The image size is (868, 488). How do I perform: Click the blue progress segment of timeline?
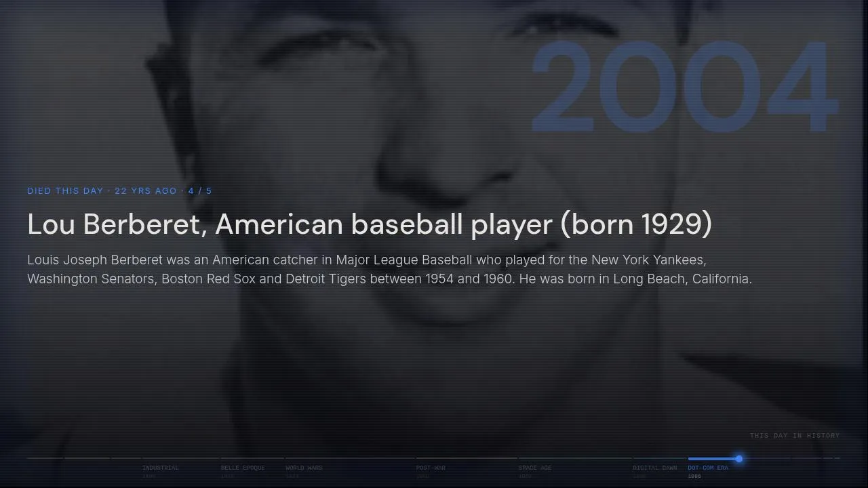tap(713, 459)
